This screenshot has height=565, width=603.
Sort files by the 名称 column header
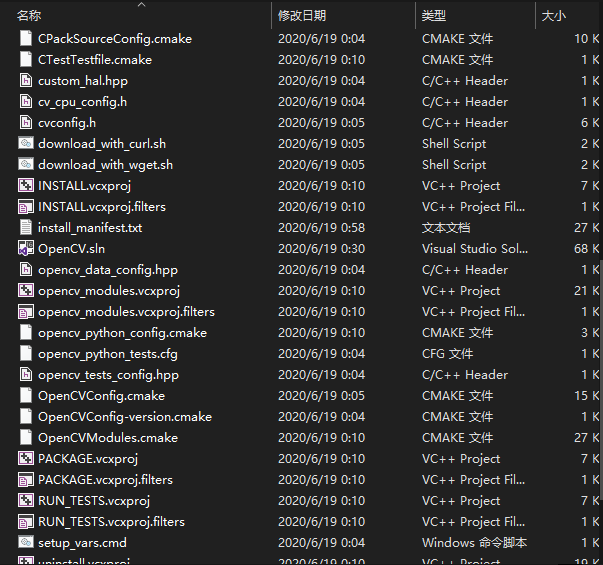(29, 16)
